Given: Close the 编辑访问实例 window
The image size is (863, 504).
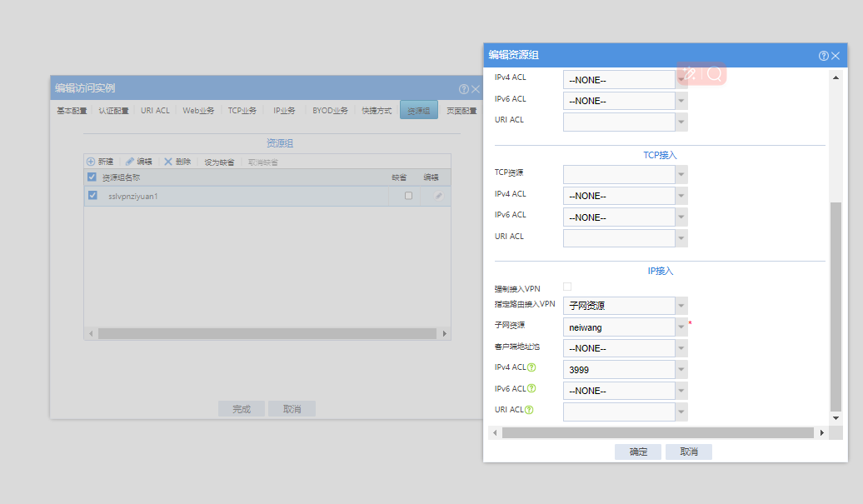Looking at the screenshot, I should tap(476, 89).
